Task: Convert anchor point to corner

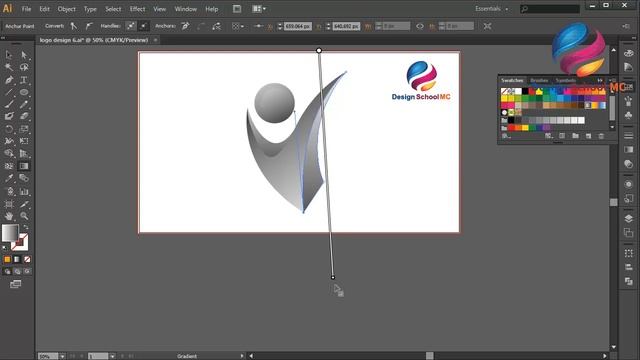Action: pyautogui.click(x=73, y=26)
